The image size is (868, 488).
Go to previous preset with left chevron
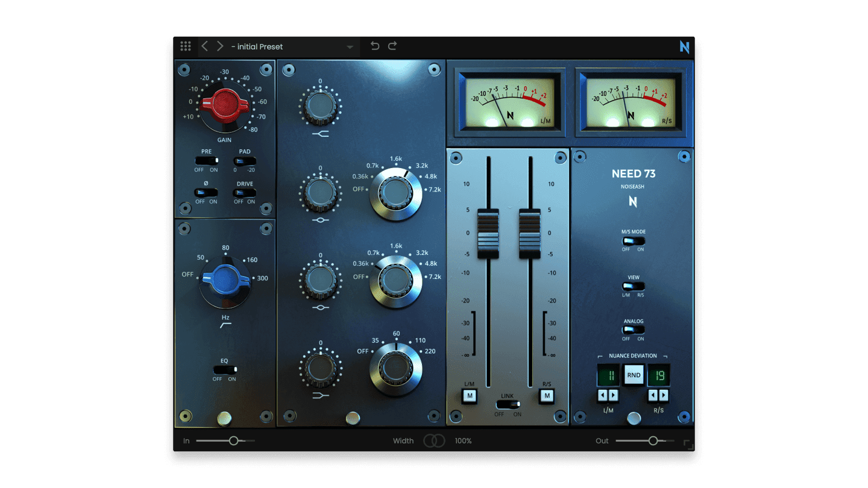click(204, 46)
